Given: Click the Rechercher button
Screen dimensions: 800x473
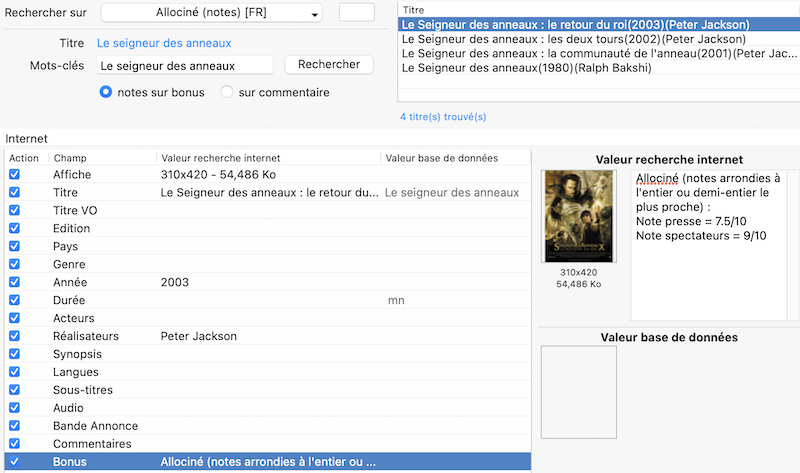Looking at the screenshot, I should (x=329, y=64).
